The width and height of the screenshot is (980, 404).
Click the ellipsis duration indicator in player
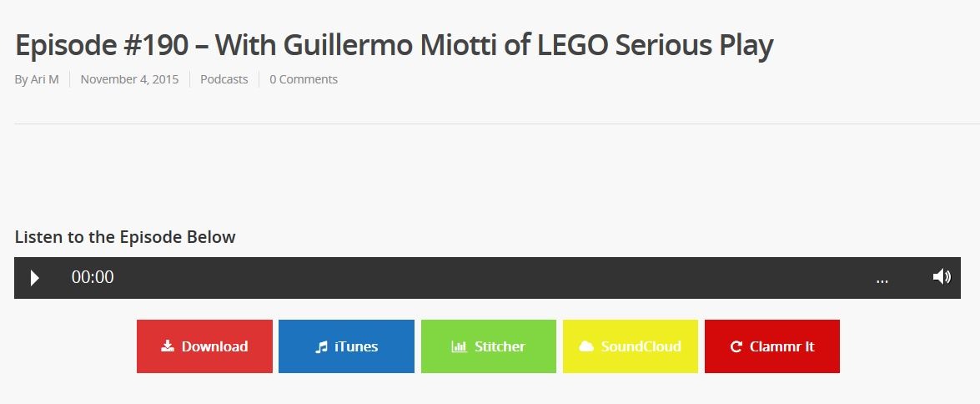click(x=882, y=279)
